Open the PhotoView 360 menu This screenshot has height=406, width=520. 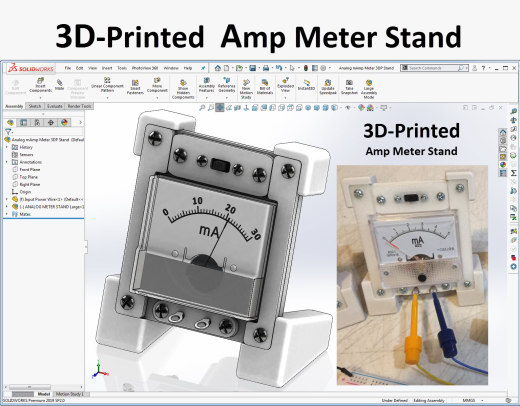[145, 68]
